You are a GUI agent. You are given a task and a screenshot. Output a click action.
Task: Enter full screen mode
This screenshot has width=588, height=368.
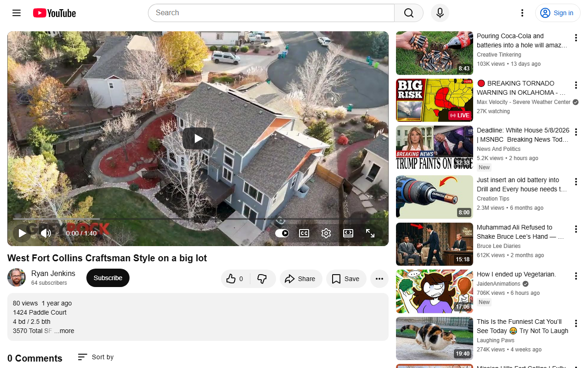pyautogui.click(x=370, y=233)
